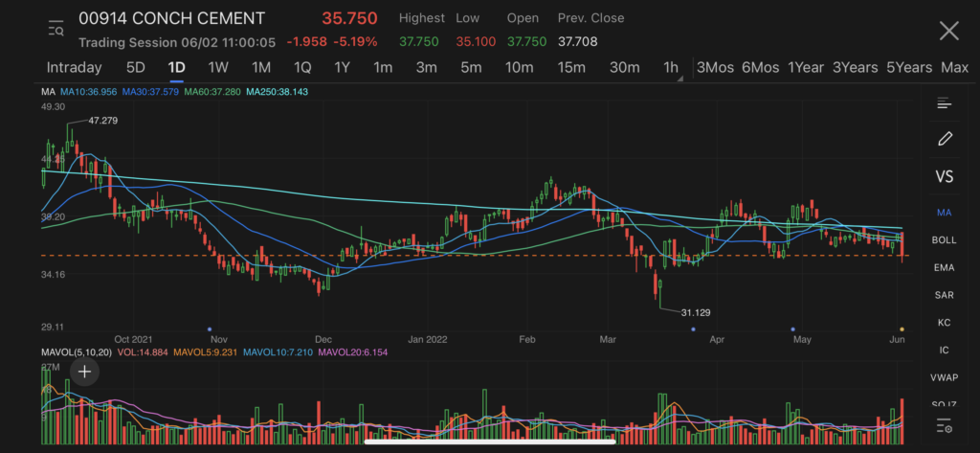Image resolution: width=980 pixels, height=453 pixels.
Task: Open indicator settings icon at sidebar bottom
Action: coord(944,427)
